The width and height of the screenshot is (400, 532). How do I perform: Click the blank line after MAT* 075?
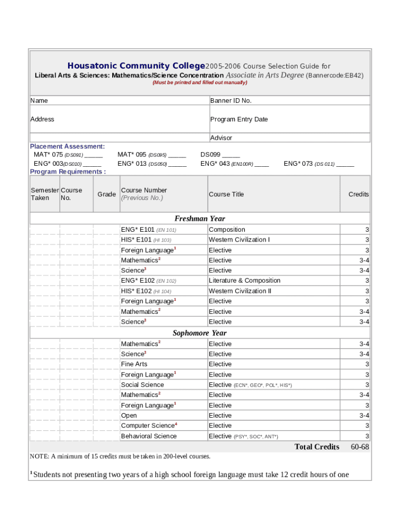(94, 155)
